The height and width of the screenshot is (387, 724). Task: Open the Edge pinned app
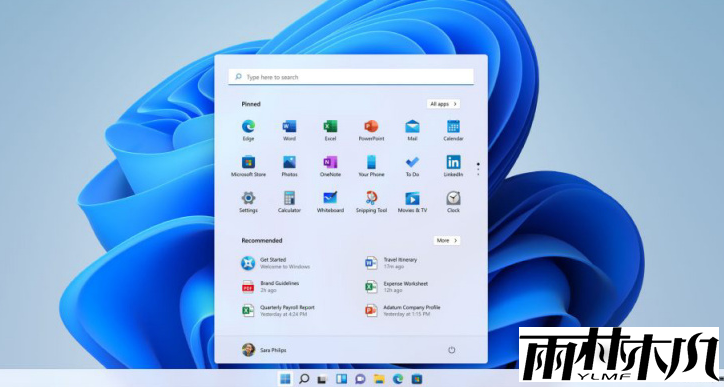click(x=248, y=130)
